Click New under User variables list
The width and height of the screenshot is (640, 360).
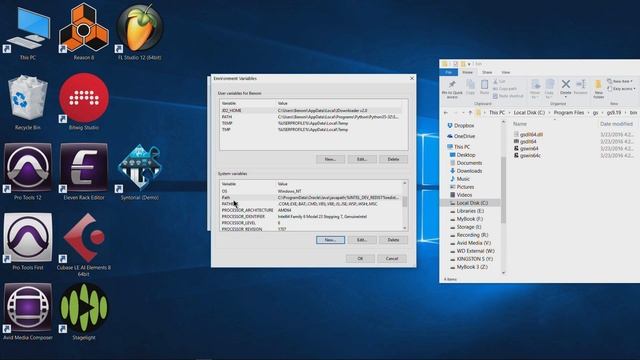click(x=330, y=159)
